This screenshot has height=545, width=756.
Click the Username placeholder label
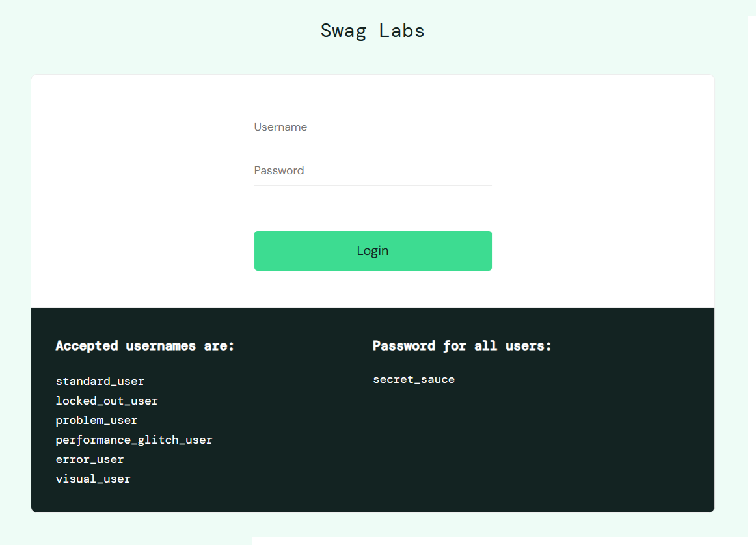pos(280,127)
